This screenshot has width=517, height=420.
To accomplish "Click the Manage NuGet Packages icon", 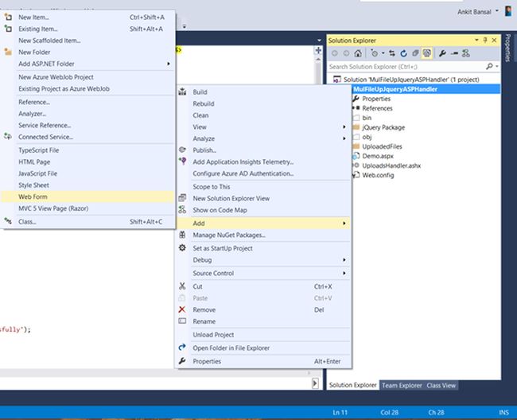I will coord(182,235).
